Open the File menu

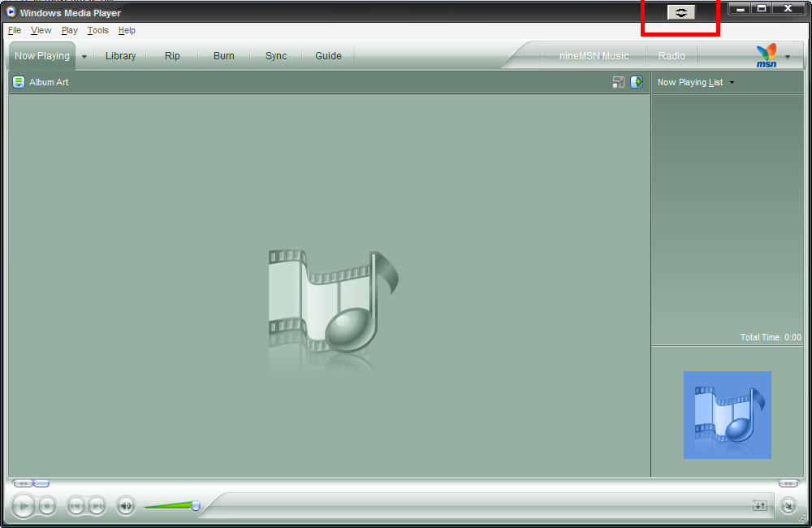[x=15, y=30]
